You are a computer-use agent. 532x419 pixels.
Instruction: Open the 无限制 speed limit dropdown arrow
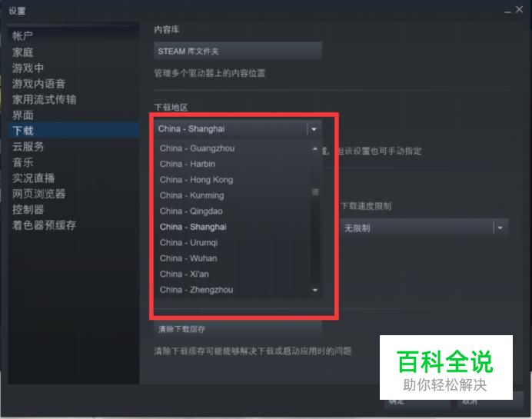pos(500,228)
